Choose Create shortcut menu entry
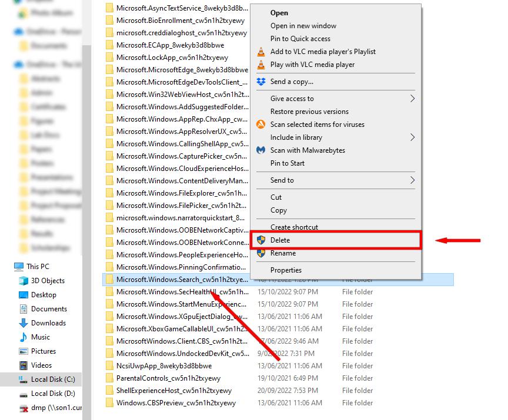508x420 pixels. [x=294, y=227]
